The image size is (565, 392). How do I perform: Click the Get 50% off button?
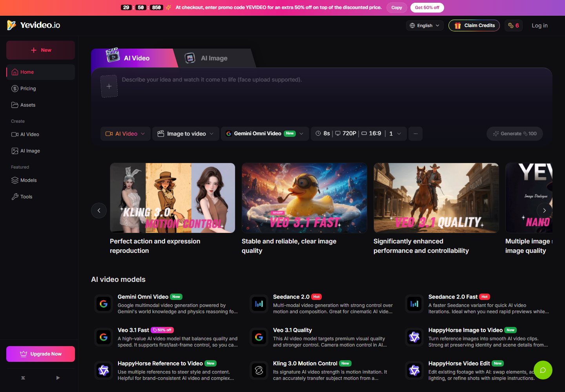427,7
